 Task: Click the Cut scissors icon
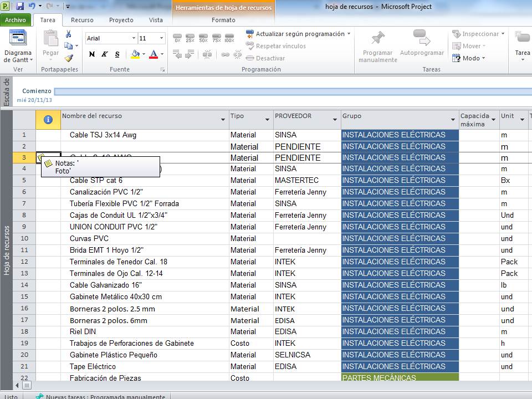[69, 34]
